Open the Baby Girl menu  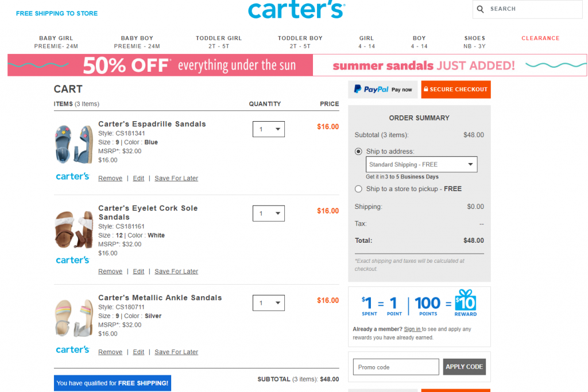coord(56,42)
